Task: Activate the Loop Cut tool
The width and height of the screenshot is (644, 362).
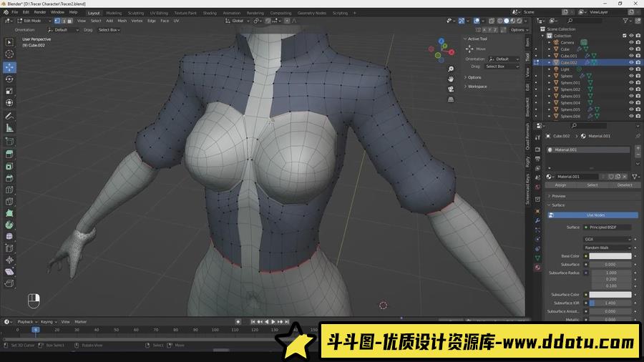Action: click(9, 190)
